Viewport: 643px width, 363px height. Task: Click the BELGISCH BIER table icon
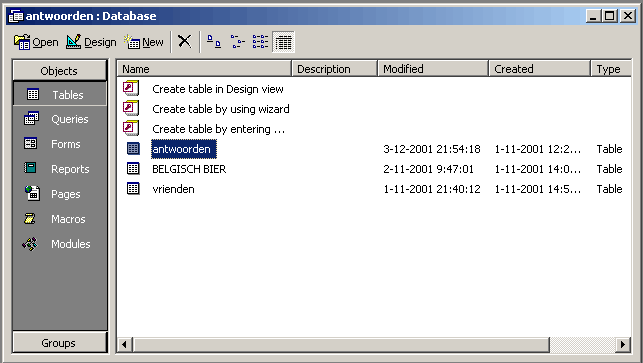(133, 168)
